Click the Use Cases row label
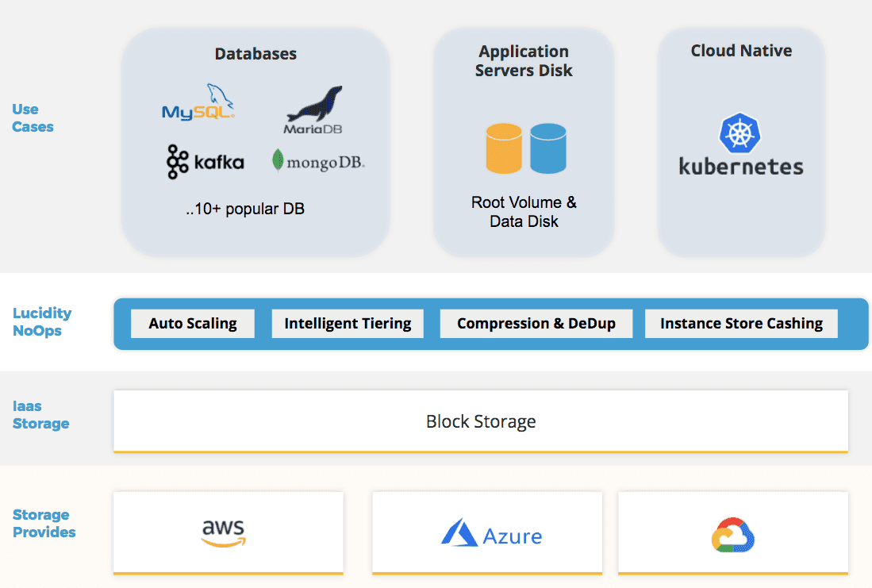The image size is (872, 588). (x=33, y=118)
